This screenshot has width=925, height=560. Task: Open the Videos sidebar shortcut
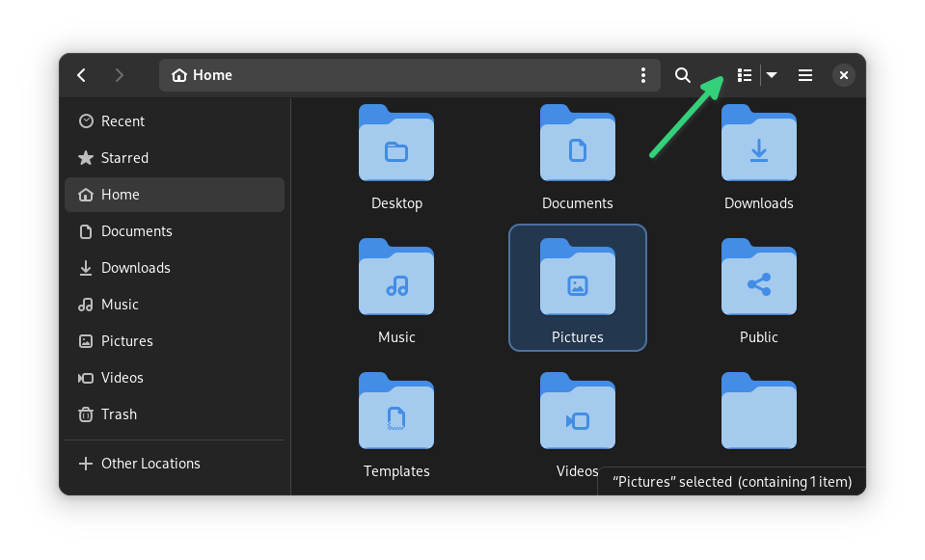122,377
